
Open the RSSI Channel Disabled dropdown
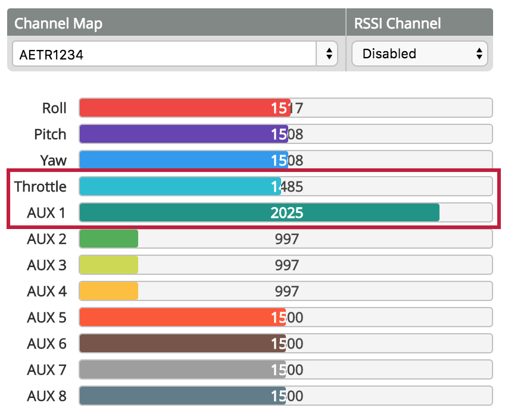[x=419, y=54]
